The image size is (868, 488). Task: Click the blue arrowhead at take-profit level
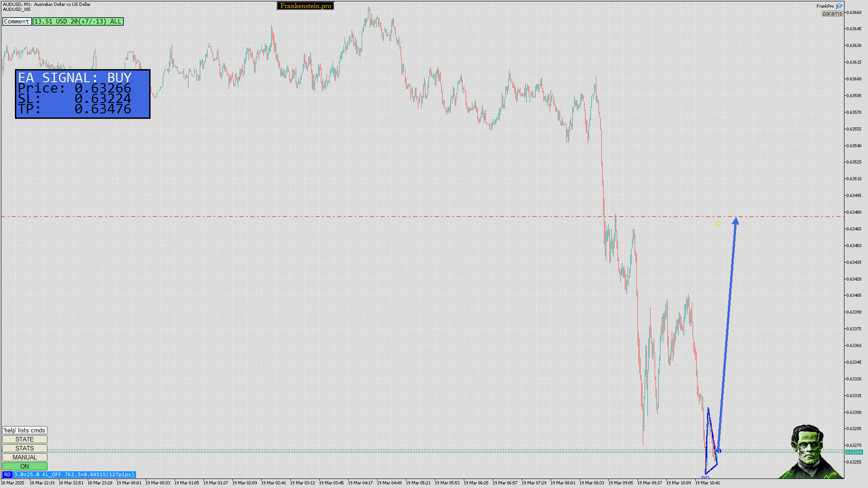click(736, 221)
